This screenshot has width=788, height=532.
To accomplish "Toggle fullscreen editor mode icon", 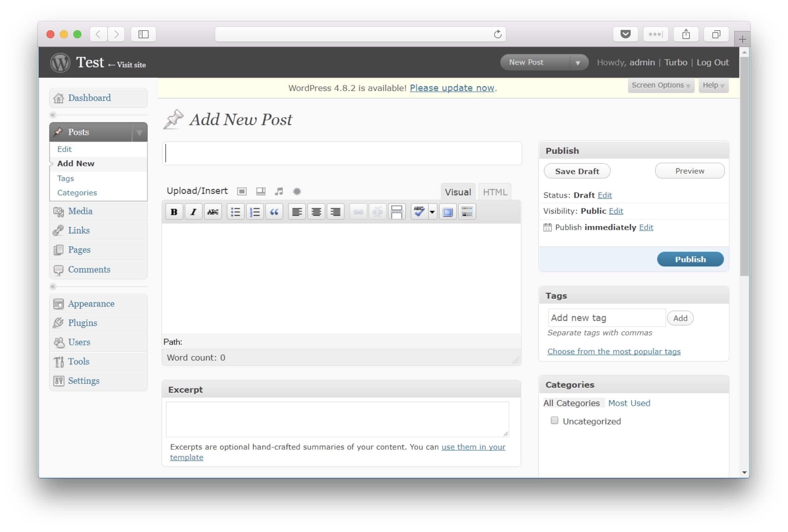I will (x=447, y=212).
